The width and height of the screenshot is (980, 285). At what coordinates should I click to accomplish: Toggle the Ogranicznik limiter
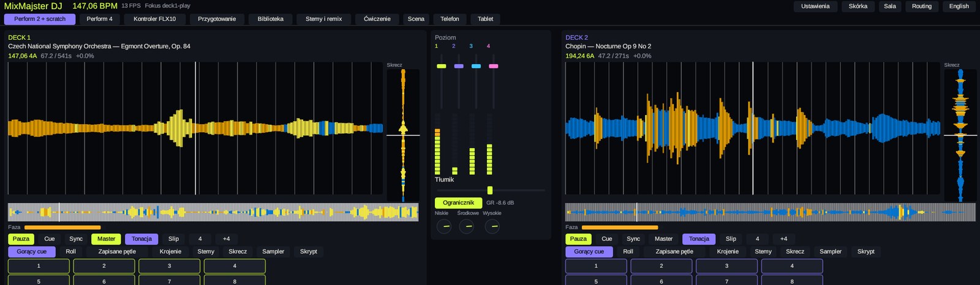click(x=459, y=203)
